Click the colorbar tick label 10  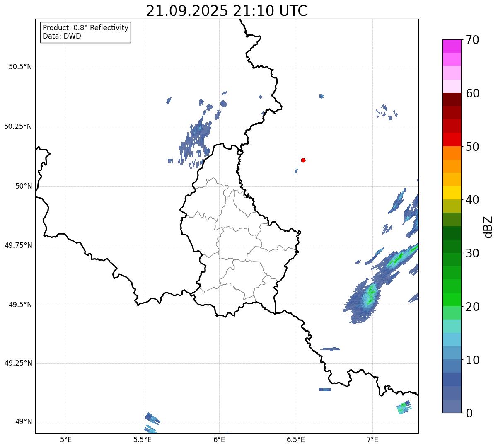[472, 360]
